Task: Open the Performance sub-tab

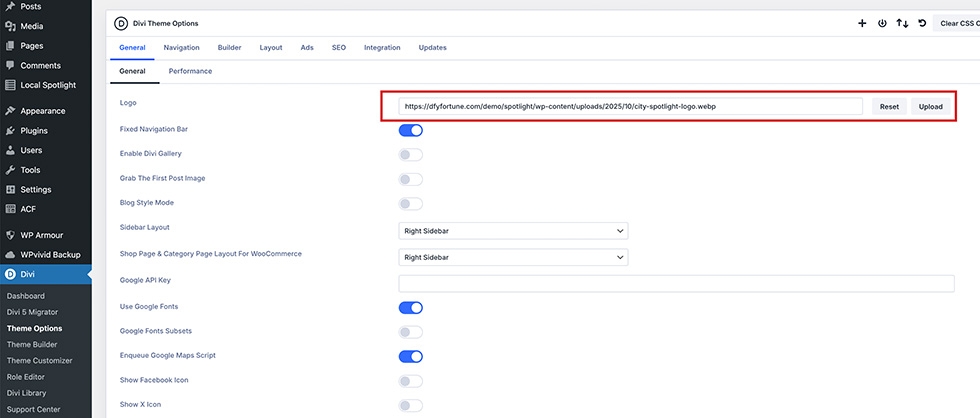Action: (190, 71)
